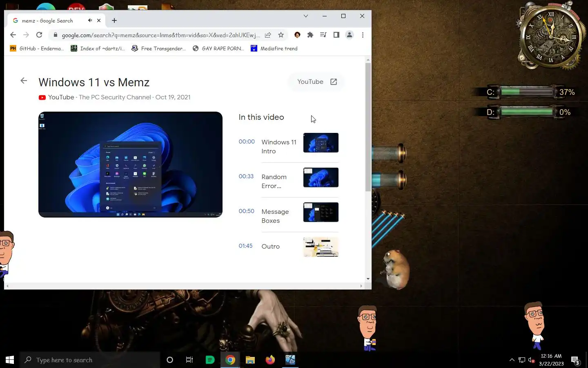588x368 pixels.
Task: Go back using Chrome's back arrow
Action: pyautogui.click(x=13, y=35)
